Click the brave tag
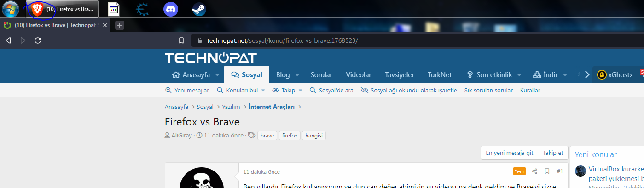The image size is (644, 188). (x=267, y=136)
